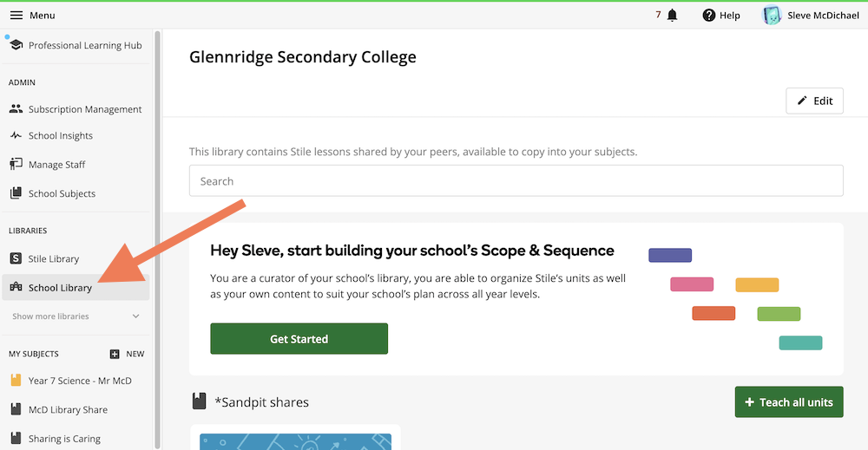The image size is (868, 450).
Task: Click the green Get Started button
Action: [299, 339]
